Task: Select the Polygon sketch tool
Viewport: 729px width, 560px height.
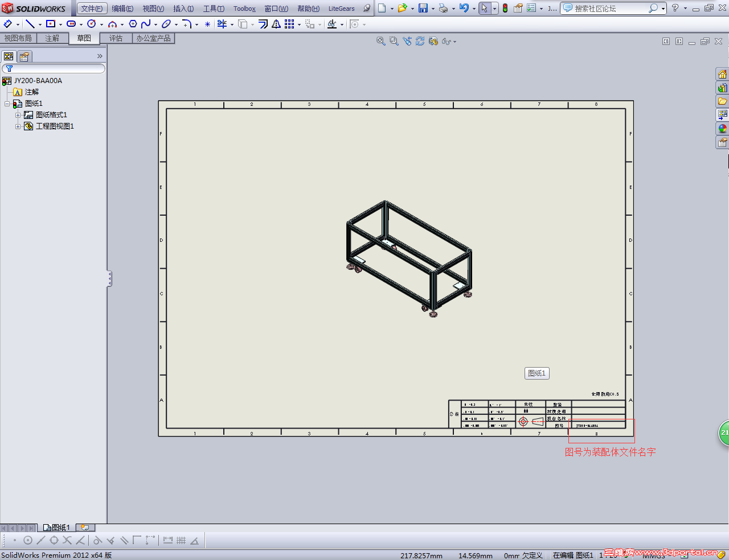Action: pyautogui.click(x=133, y=24)
